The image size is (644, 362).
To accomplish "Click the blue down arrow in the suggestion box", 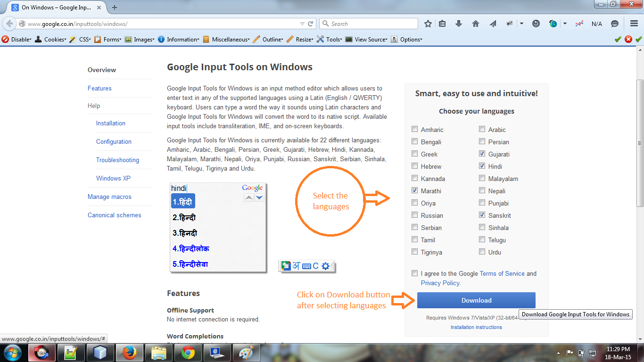I will tap(259, 197).
